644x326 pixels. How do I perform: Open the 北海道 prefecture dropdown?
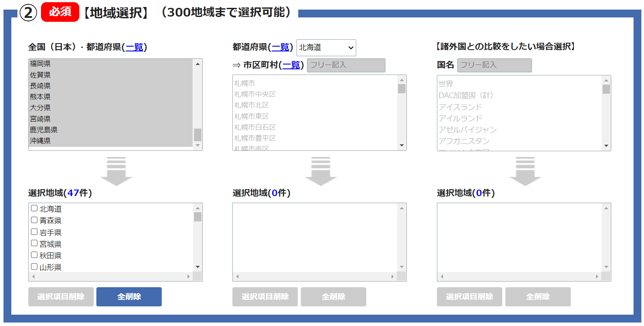(326, 48)
